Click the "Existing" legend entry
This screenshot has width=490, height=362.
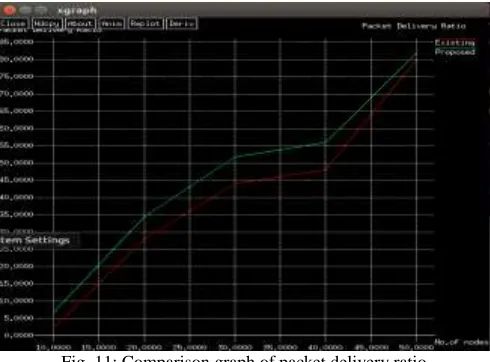[x=455, y=43]
